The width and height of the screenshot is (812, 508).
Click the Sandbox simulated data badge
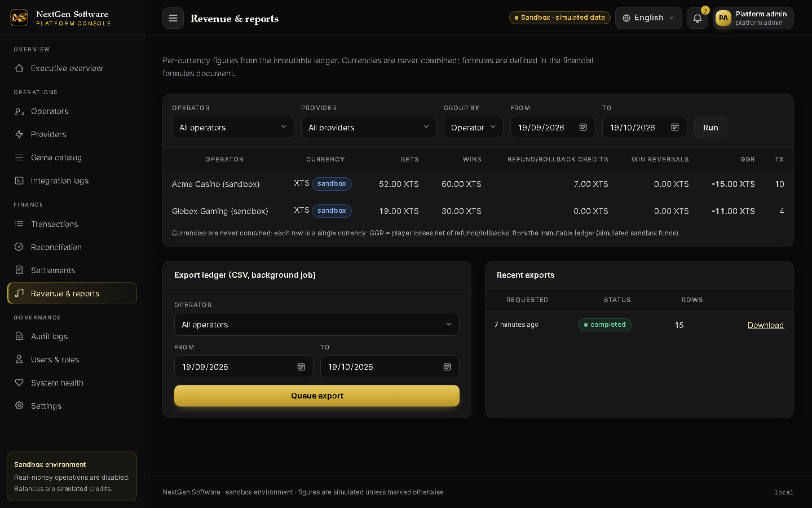pyautogui.click(x=559, y=17)
